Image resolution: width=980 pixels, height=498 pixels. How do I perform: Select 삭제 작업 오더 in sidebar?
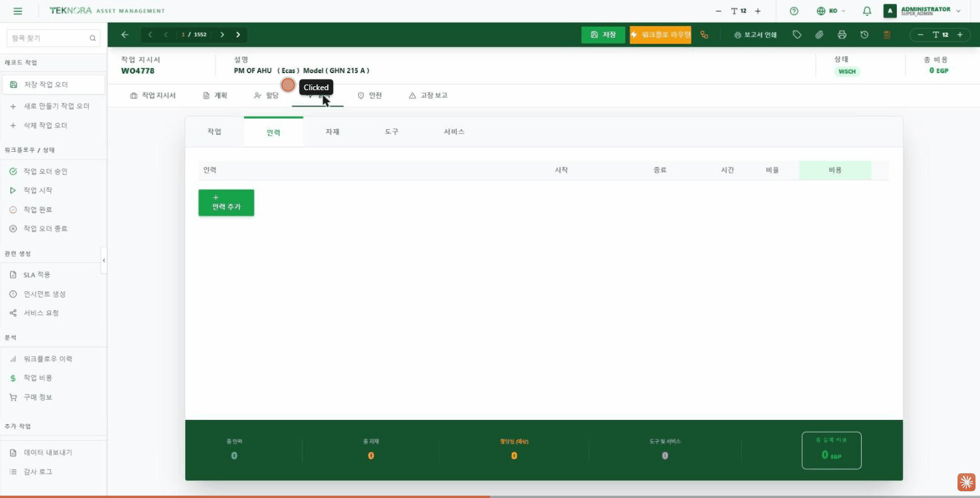(x=54, y=125)
